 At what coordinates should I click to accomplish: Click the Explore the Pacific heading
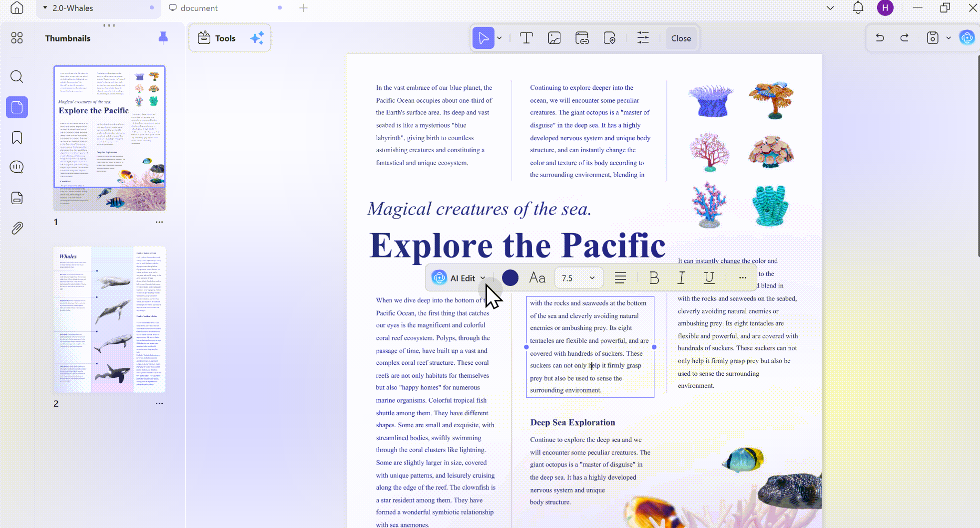pyautogui.click(x=517, y=245)
